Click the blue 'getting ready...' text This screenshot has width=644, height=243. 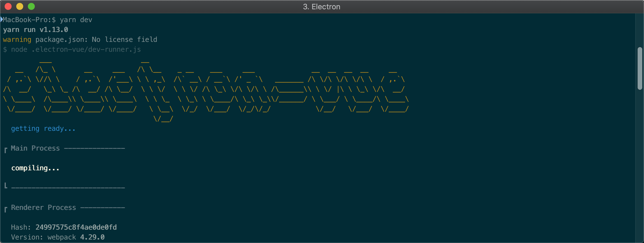(43, 128)
